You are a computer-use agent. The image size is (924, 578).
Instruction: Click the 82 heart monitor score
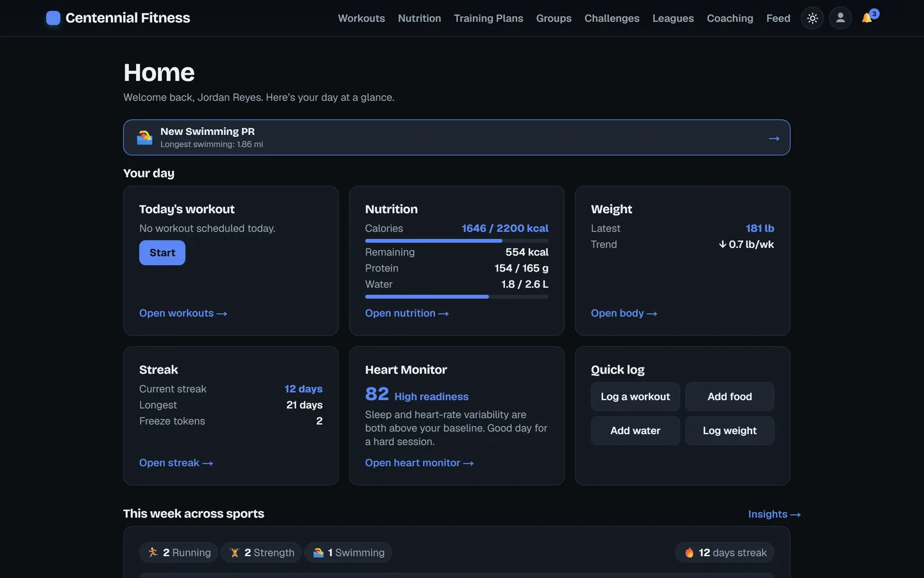[x=377, y=394]
